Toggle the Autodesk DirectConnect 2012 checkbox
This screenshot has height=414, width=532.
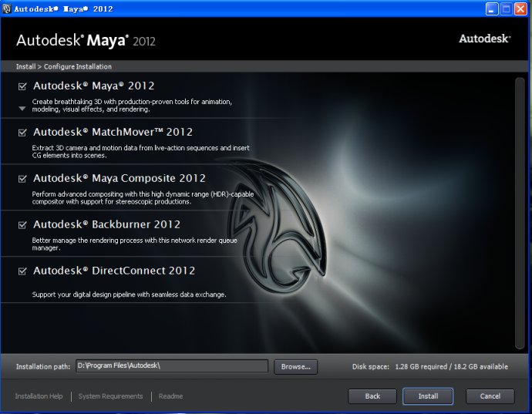22,271
